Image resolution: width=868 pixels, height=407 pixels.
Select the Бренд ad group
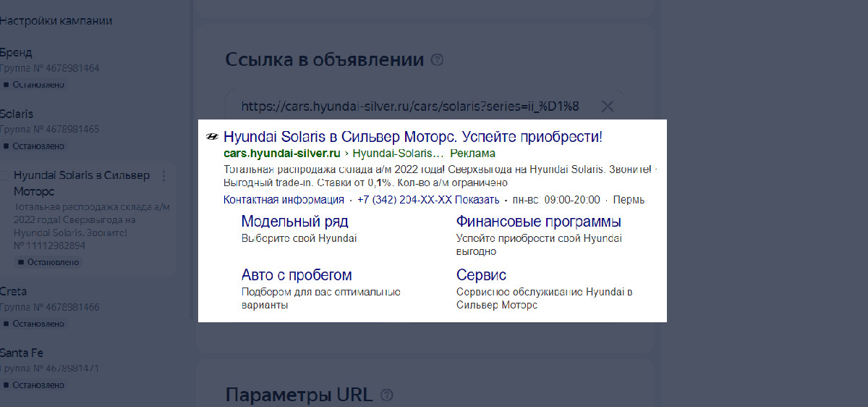click(16, 53)
